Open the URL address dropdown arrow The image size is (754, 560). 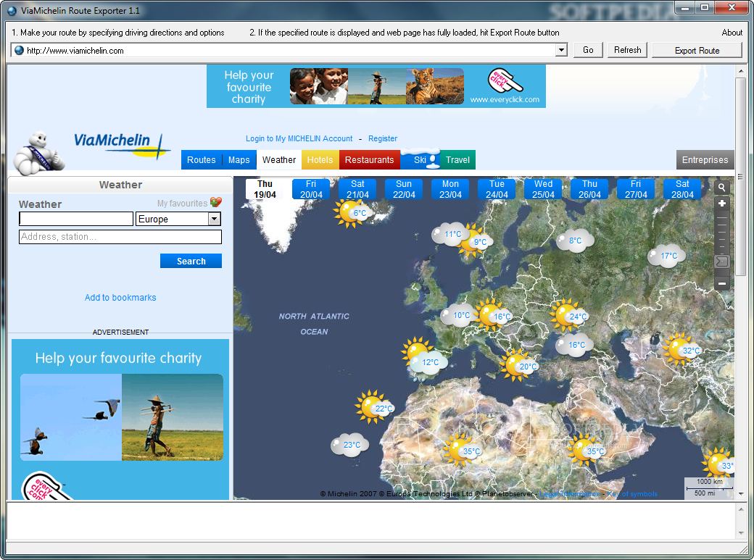pos(560,50)
